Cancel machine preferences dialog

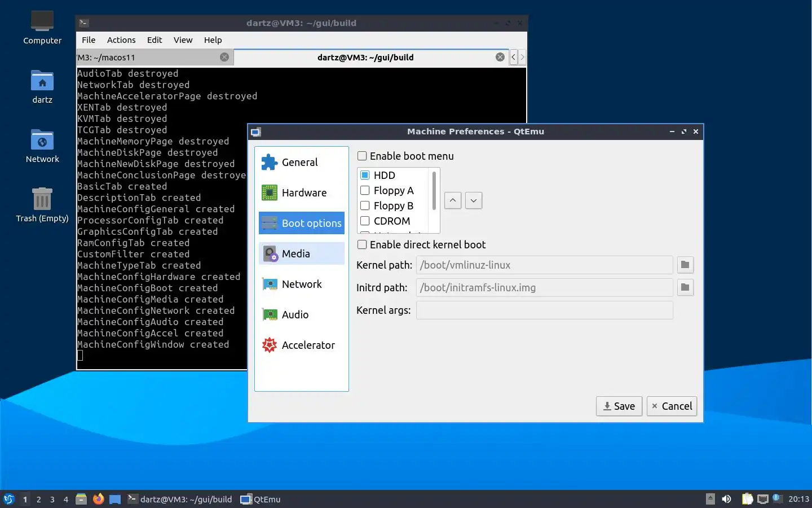point(672,406)
